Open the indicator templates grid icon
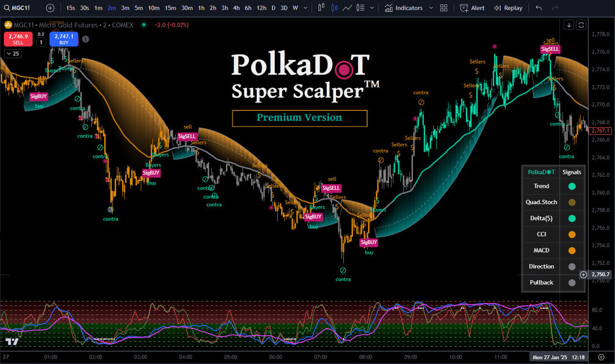 [x=444, y=8]
